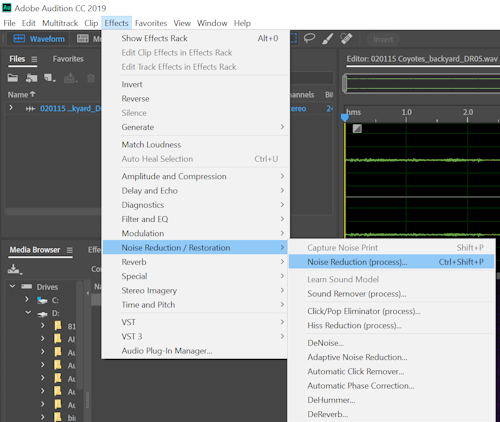Open the Favorites menu

(151, 23)
